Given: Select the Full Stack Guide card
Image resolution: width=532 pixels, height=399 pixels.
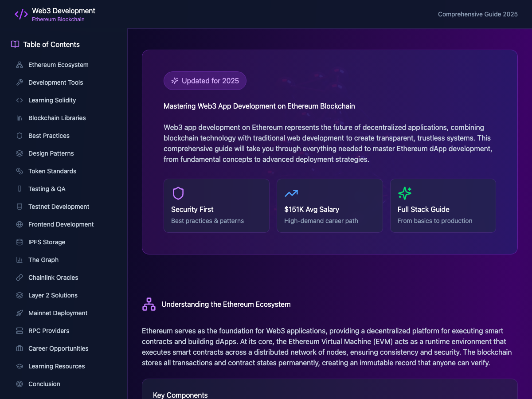Looking at the screenshot, I should point(443,206).
